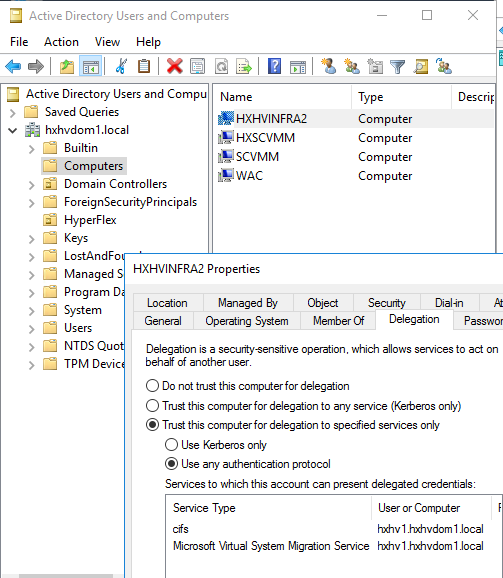The height and width of the screenshot is (578, 503).
Task: Expand the System container
Action: coord(32,311)
